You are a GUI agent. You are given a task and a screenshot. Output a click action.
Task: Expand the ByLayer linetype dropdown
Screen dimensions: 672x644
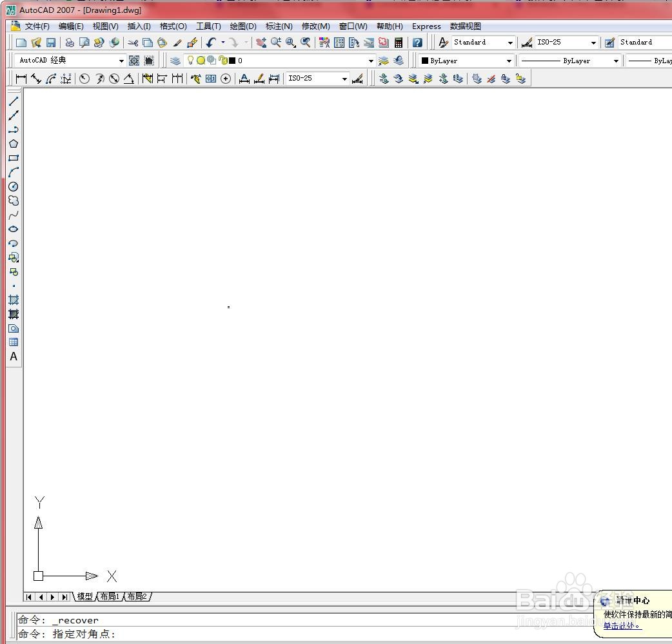click(x=616, y=61)
